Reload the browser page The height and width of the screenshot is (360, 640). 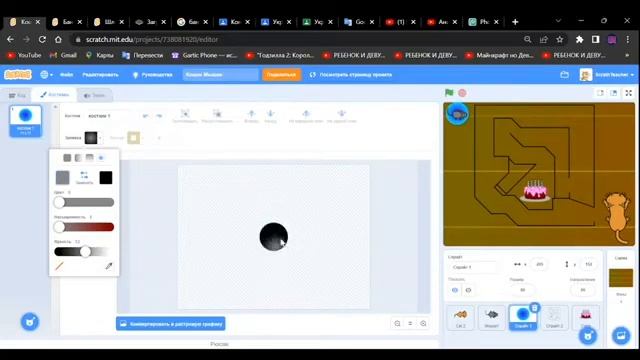pos(42,40)
